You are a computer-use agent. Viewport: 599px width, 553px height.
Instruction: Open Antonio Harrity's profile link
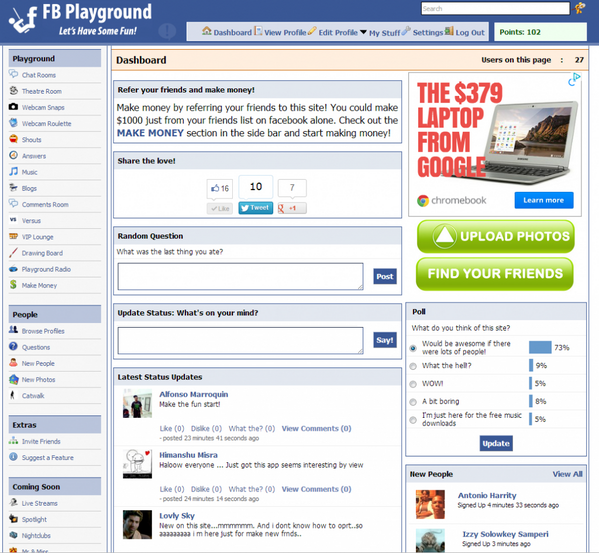tap(487, 495)
